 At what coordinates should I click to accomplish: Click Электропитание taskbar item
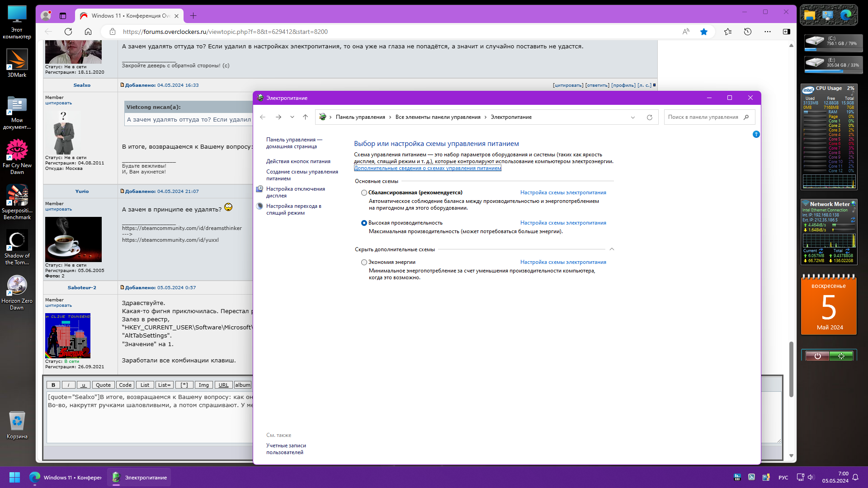[139, 477]
